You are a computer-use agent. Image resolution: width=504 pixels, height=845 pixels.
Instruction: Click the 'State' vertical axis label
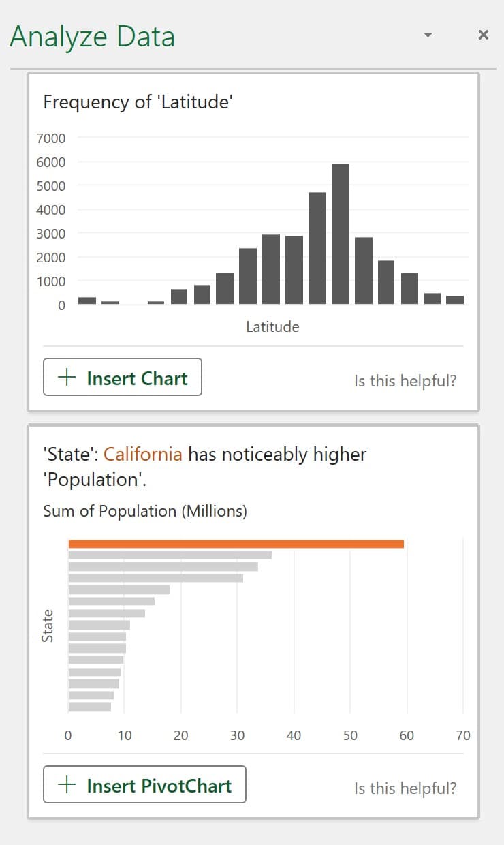coord(47,626)
